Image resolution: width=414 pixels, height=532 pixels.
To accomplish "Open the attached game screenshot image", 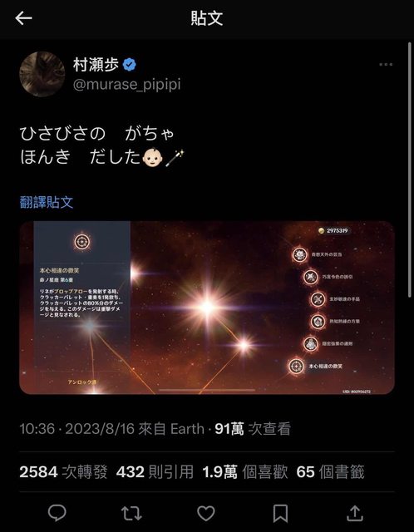I will tap(207, 308).
